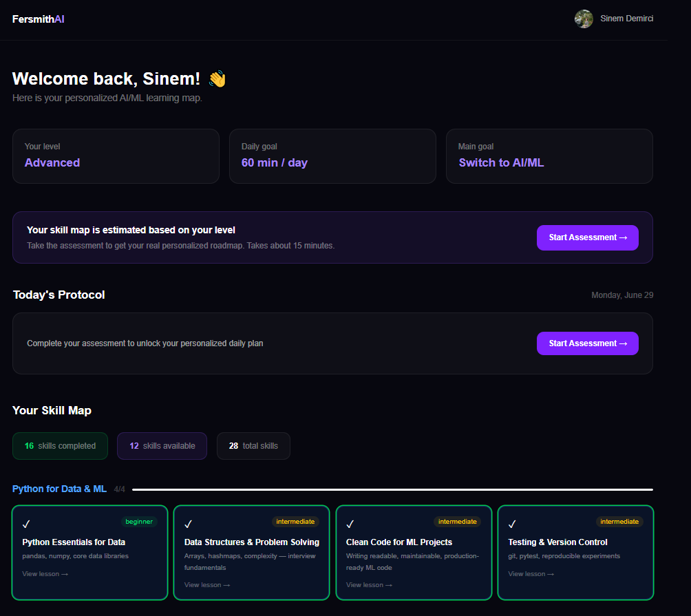Viewport: 691px width, 616px height.
Task: Click checkmark on Python Essentials for Data
Action: tap(26, 524)
